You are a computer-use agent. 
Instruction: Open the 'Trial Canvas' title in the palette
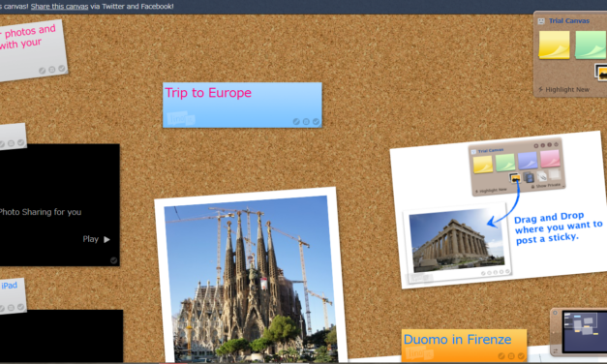pyautogui.click(x=568, y=21)
